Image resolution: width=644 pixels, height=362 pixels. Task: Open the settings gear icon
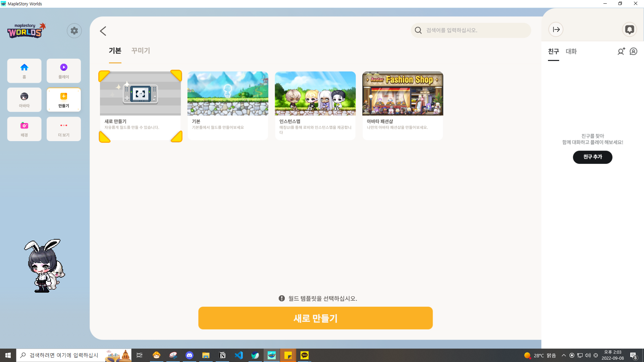pos(74,31)
